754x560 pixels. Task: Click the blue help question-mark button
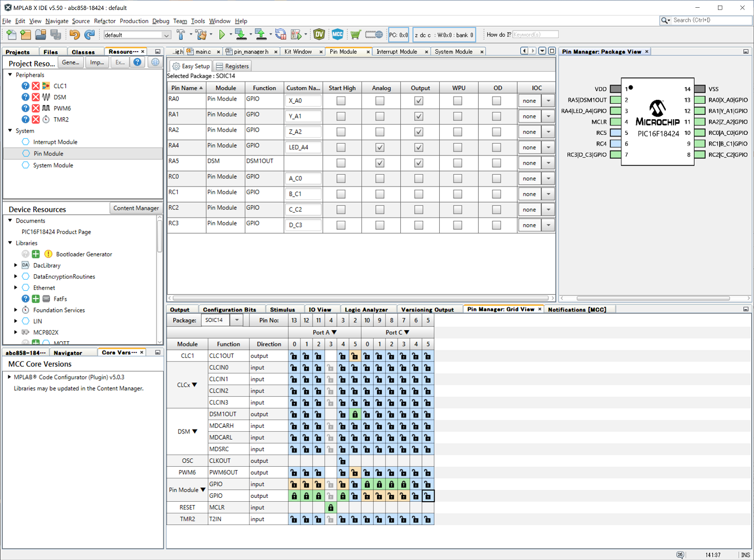point(137,62)
